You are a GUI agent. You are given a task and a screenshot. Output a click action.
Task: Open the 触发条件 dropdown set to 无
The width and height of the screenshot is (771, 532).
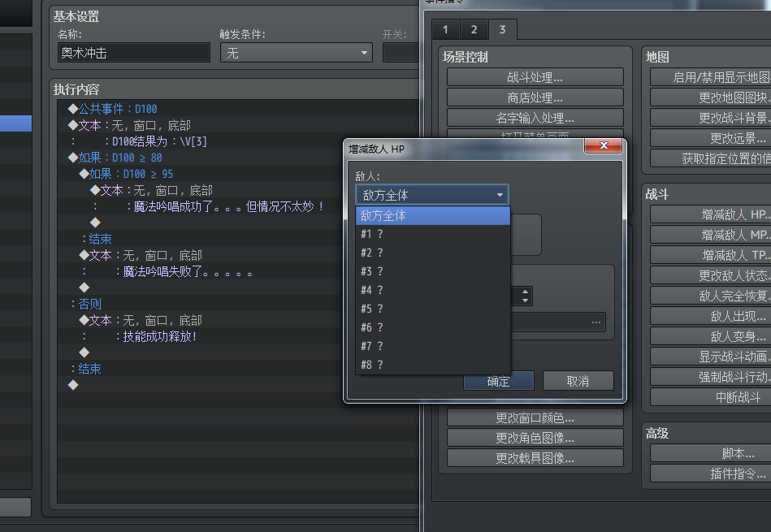tap(297, 53)
